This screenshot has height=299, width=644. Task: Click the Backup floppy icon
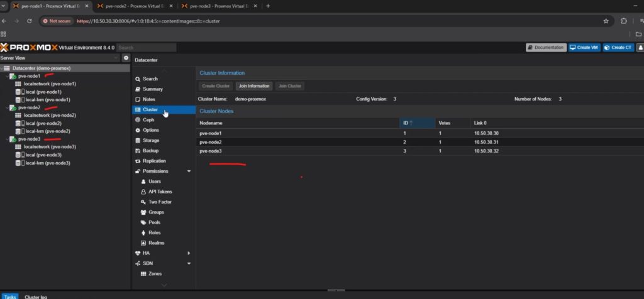[138, 151]
